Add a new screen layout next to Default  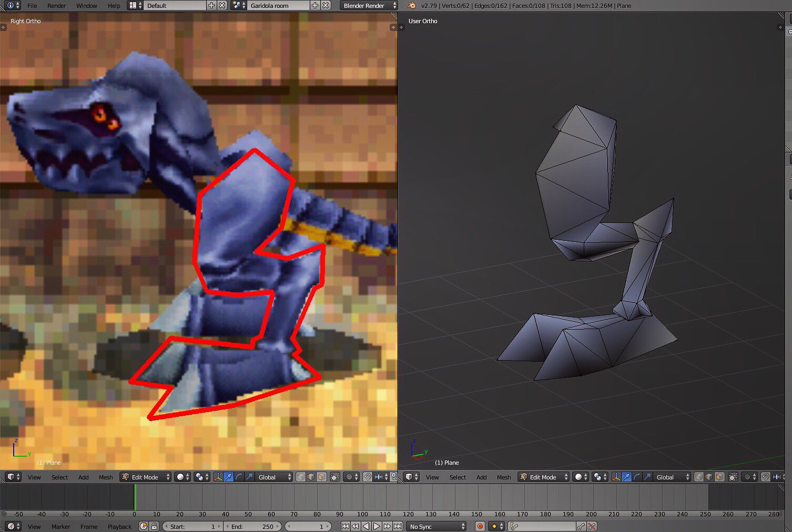211,6
